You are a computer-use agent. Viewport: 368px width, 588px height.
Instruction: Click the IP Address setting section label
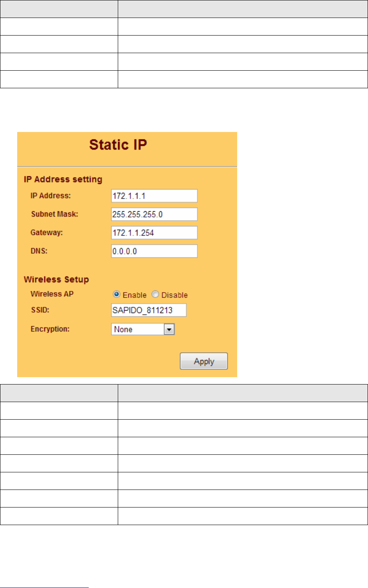pyautogui.click(x=63, y=179)
